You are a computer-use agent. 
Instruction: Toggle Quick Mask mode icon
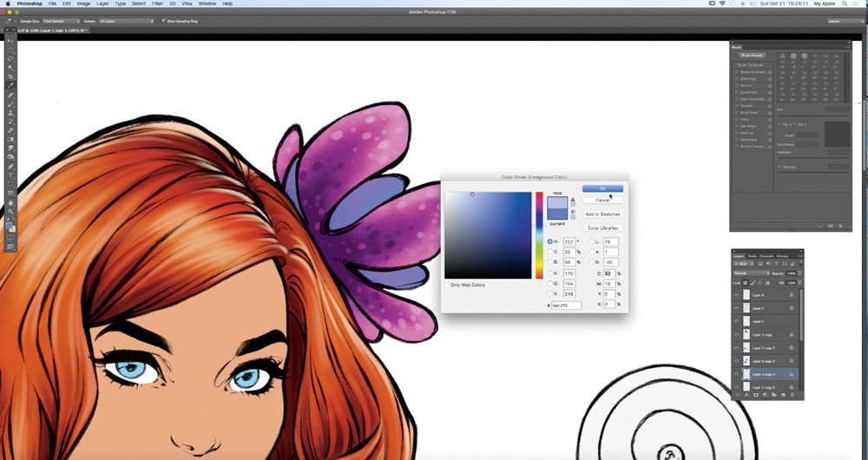(x=10, y=237)
